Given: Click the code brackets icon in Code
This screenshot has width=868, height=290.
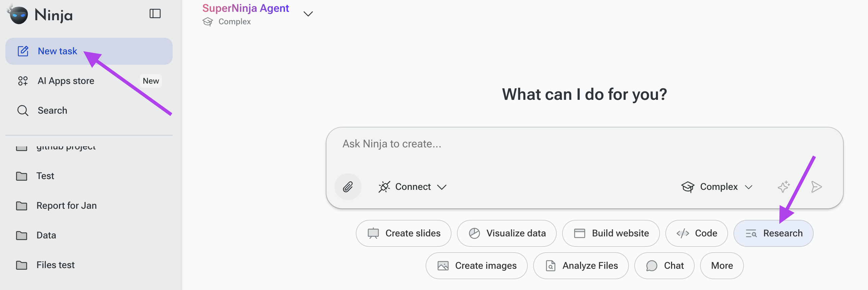Looking at the screenshot, I should tap(683, 233).
